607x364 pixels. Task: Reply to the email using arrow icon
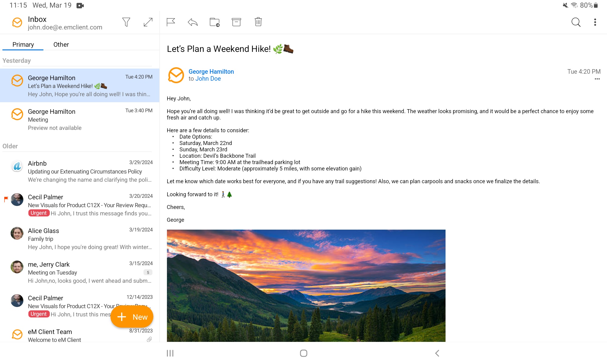[193, 22]
